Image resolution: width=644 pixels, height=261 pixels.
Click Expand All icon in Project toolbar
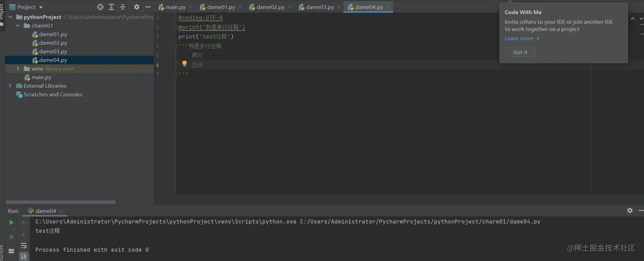coord(111,7)
